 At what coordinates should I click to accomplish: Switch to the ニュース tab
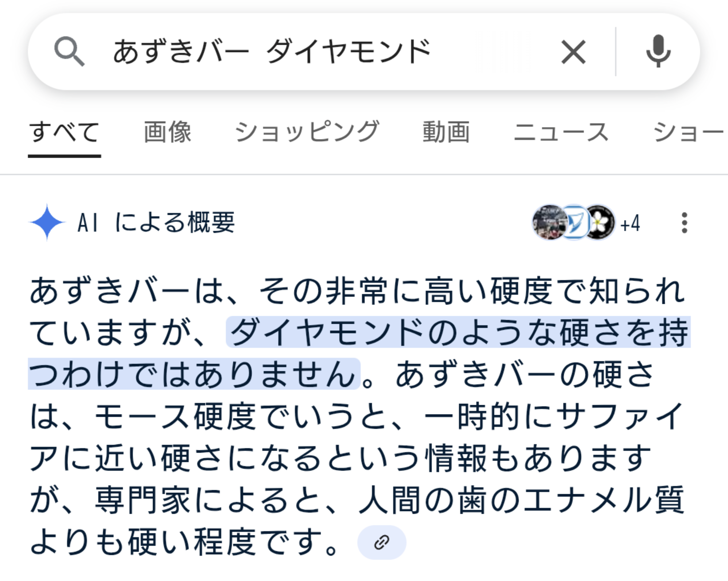[561, 132]
